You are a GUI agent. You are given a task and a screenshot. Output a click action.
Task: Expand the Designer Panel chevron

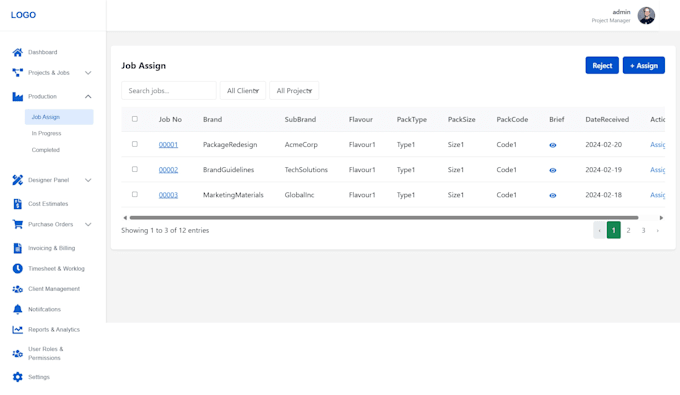88,180
